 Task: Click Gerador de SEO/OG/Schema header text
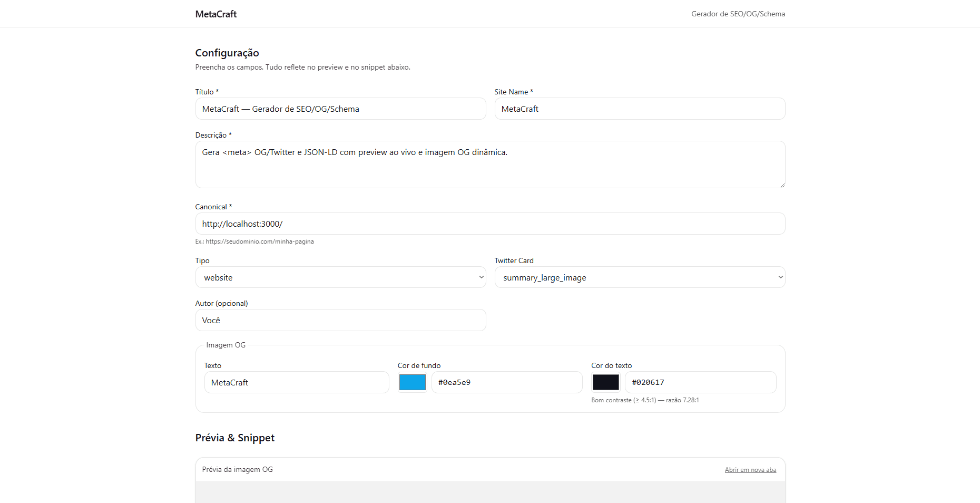coord(738,14)
